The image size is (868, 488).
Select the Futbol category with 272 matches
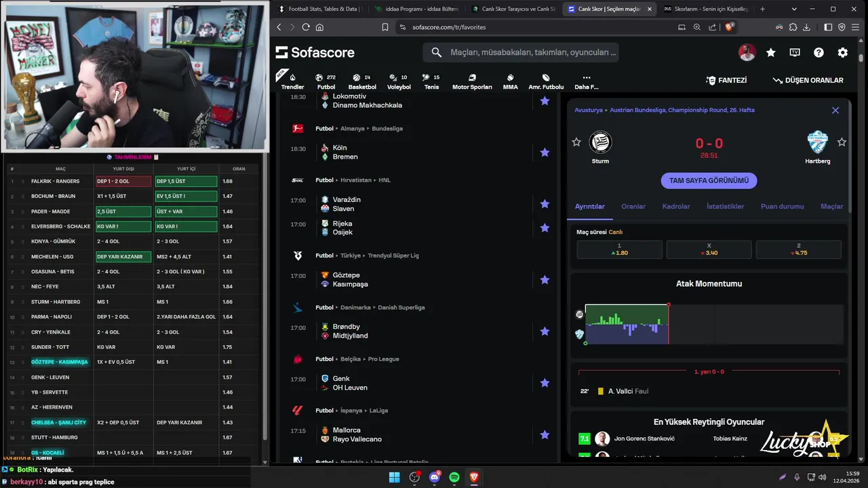326,81
